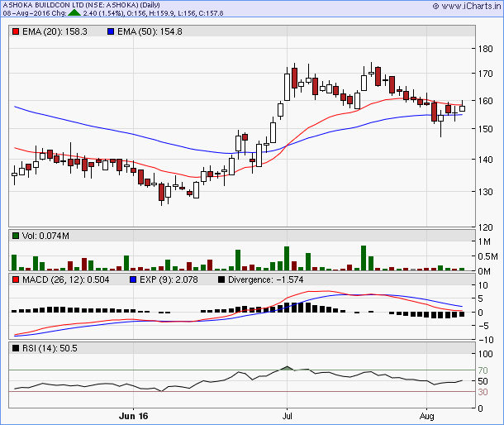Select the EMA (50): 154.8 label
The width and height of the screenshot is (504, 425).
pyautogui.click(x=150, y=31)
